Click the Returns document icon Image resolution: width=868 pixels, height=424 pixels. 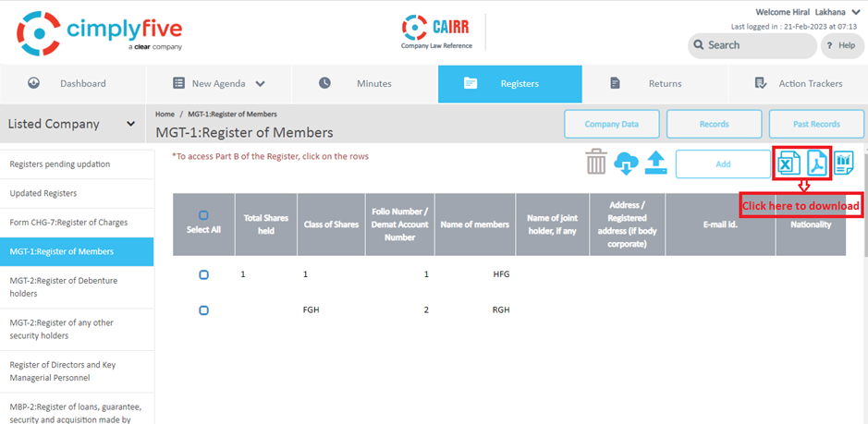point(615,83)
